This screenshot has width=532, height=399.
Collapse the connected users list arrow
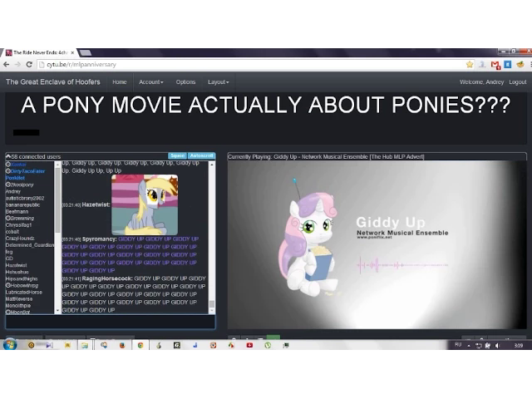click(x=8, y=156)
